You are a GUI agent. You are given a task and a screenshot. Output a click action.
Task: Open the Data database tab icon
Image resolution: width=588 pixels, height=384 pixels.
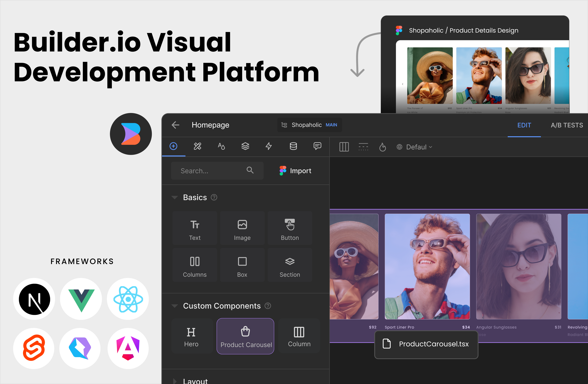click(x=293, y=146)
